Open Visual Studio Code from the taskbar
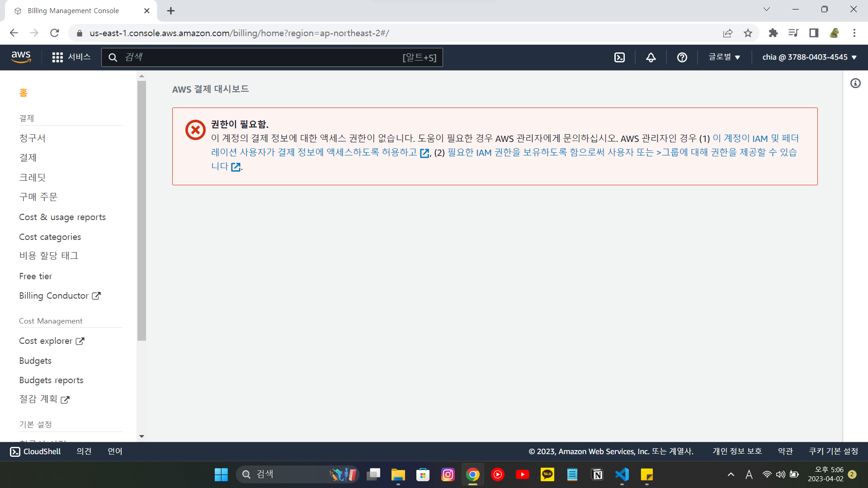The image size is (868, 488). (622, 474)
